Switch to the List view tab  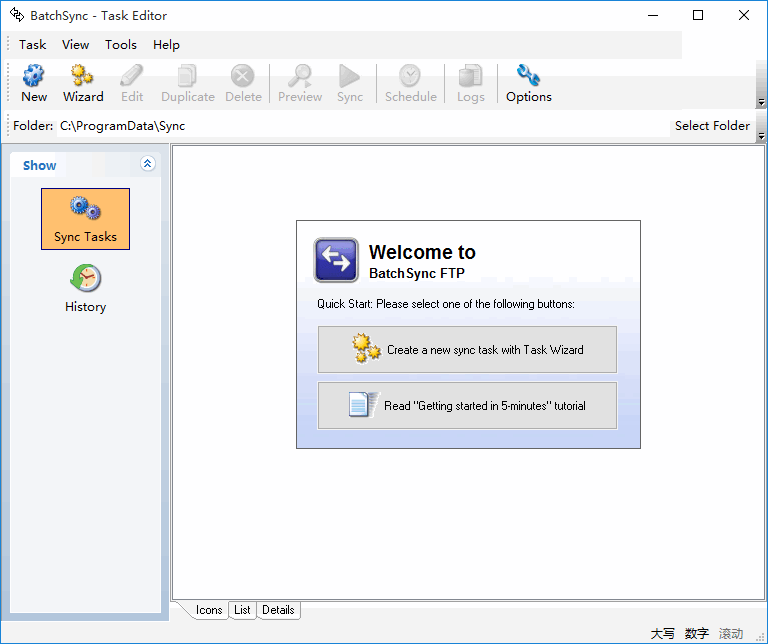click(242, 610)
